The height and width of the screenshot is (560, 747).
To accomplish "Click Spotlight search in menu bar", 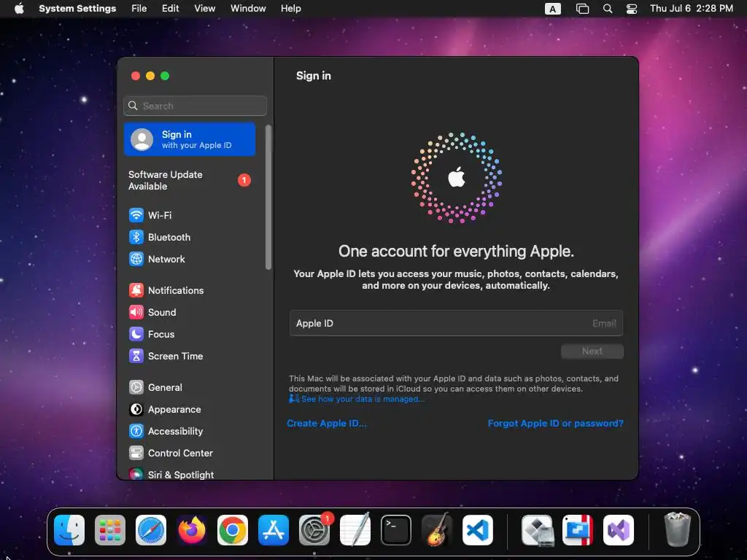I will 608,9.
